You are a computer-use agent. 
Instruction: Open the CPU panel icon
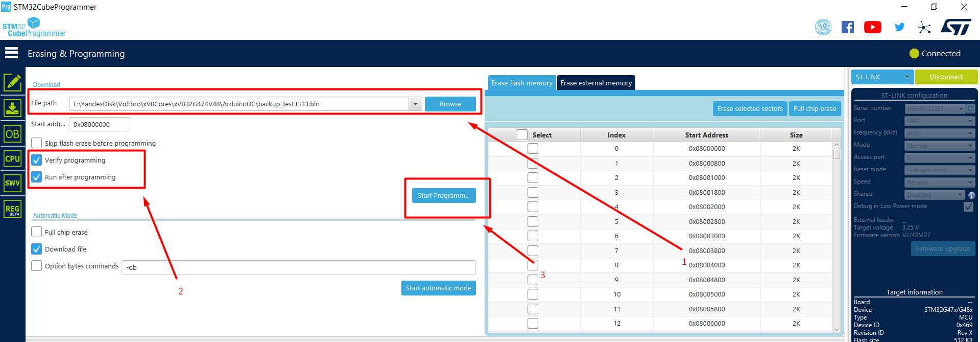click(x=13, y=158)
